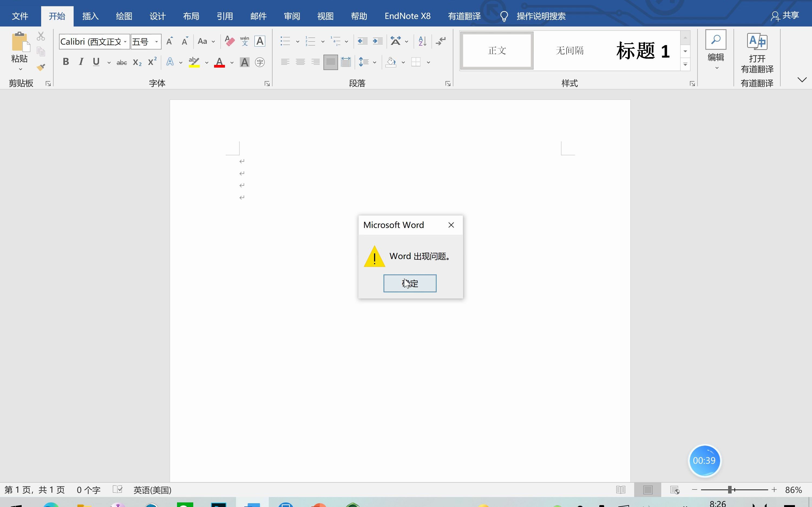Toggle bold formatting
Viewport: 812px width, 507px height.
point(66,62)
